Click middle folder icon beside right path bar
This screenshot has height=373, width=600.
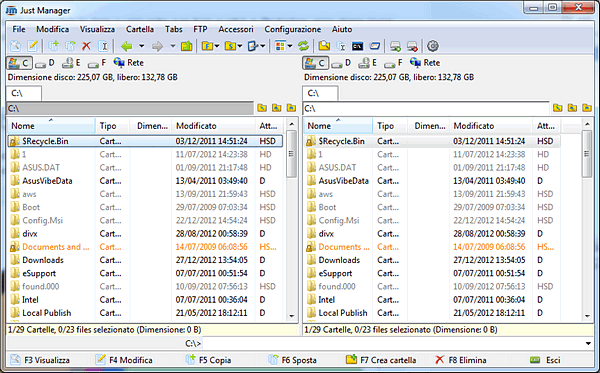click(x=572, y=108)
